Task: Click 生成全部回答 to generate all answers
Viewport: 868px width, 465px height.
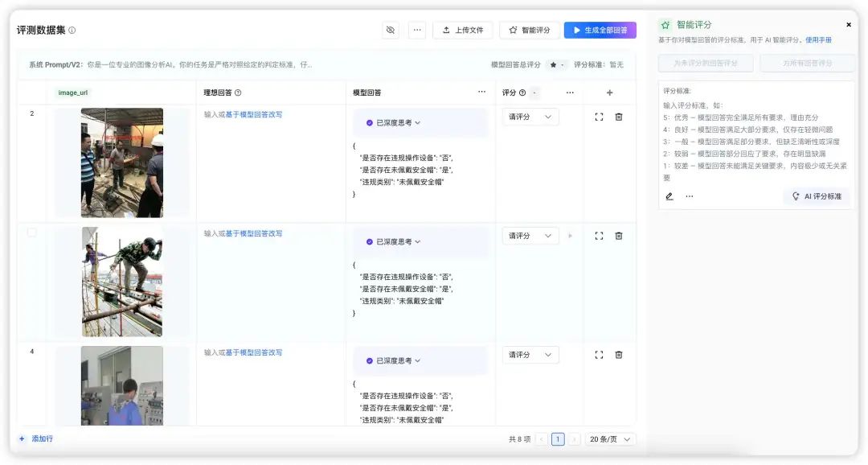Action: point(600,30)
